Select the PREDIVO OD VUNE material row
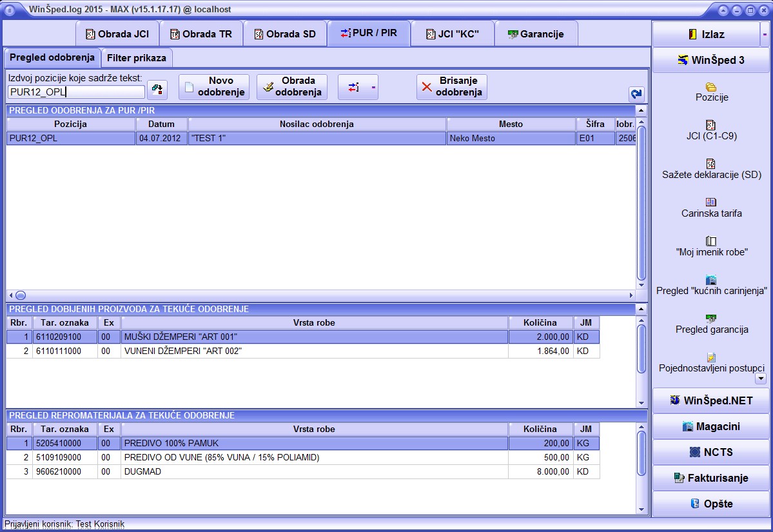Screen dimensions: 773x532 coord(303,458)
